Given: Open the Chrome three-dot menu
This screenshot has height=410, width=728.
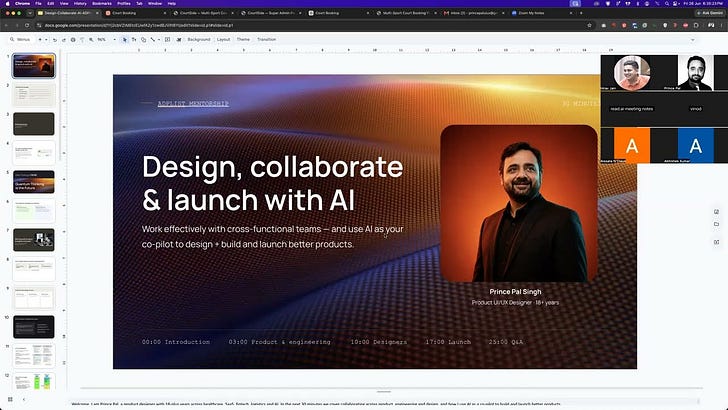Looking at the screenshot, I should pyautogui.click(x=721, y=25).
